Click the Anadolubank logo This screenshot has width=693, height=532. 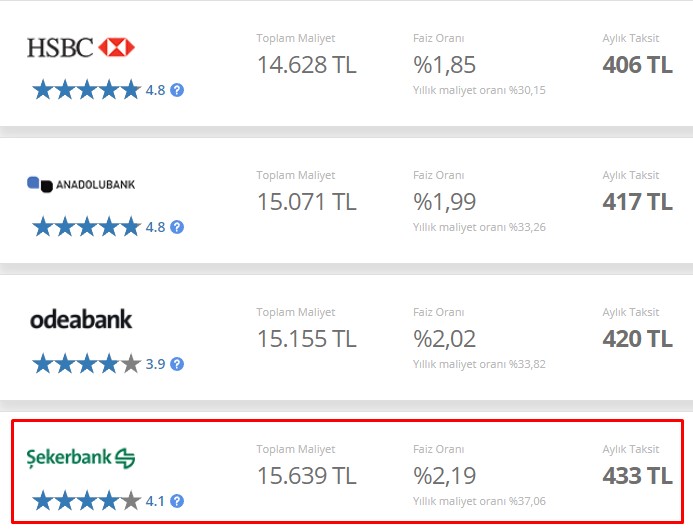[81, 184]
